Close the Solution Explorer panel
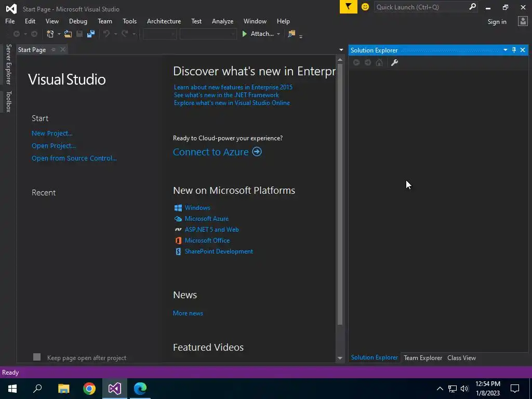 tap(523, 50)
